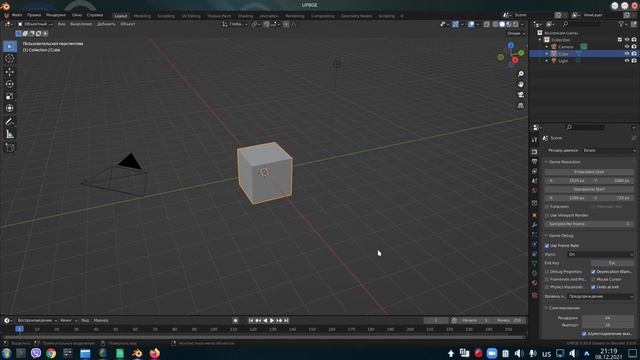The height and width of the screenshot is (360, 640).
Task: Open the viewport shading options dropdown arrow
Action: coord(522,24)
